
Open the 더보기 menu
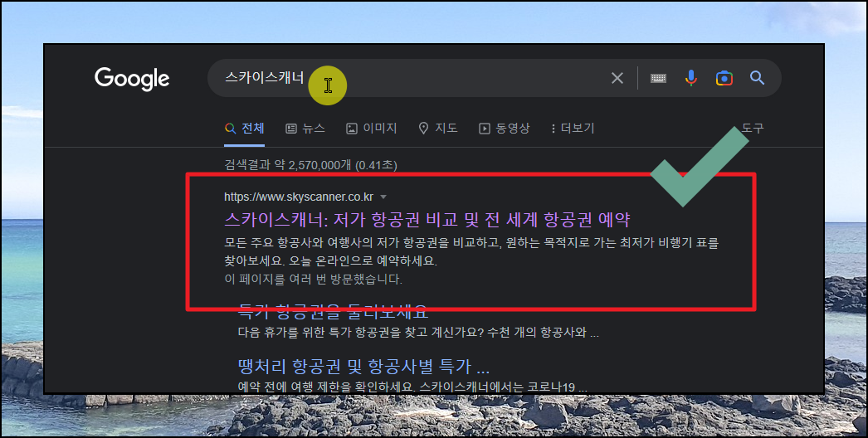point(573,129)
